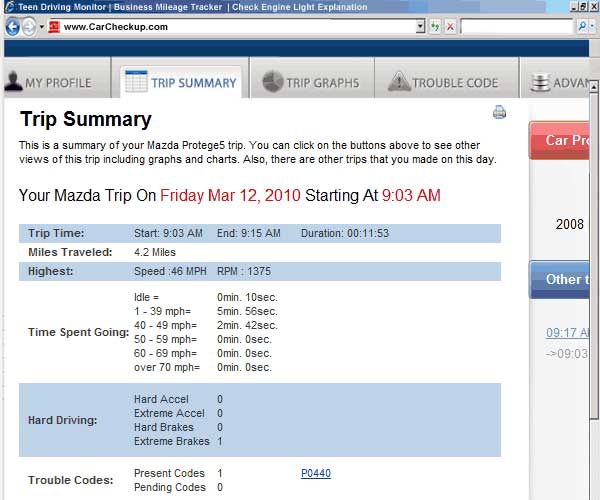Image resolution: width=600 pixels, height=500 pixels.
Task: Click the page scrollbar up arrow
Action: [594, 87]
